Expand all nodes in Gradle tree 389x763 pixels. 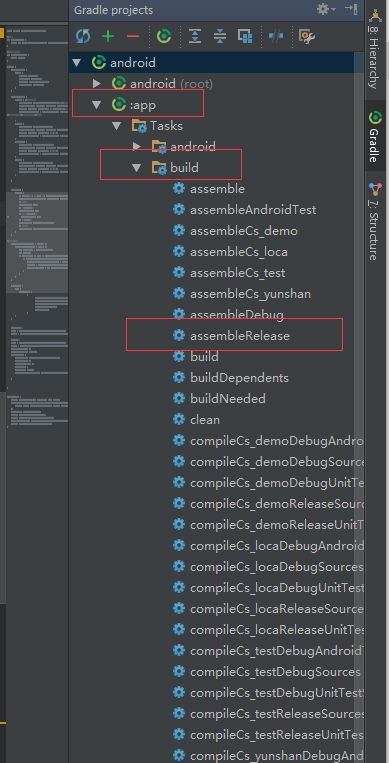(195, 36)
